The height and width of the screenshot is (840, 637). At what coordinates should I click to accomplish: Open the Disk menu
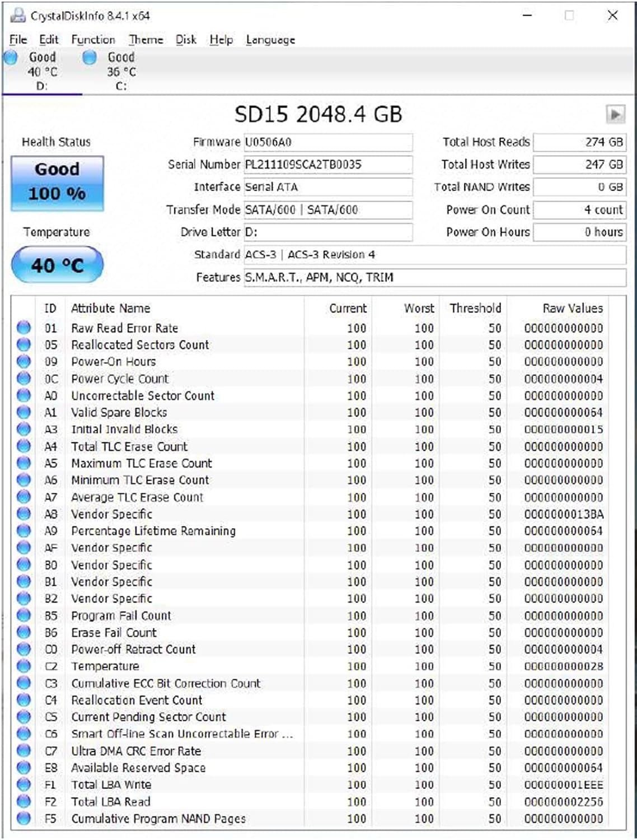[x=186, y=40]
